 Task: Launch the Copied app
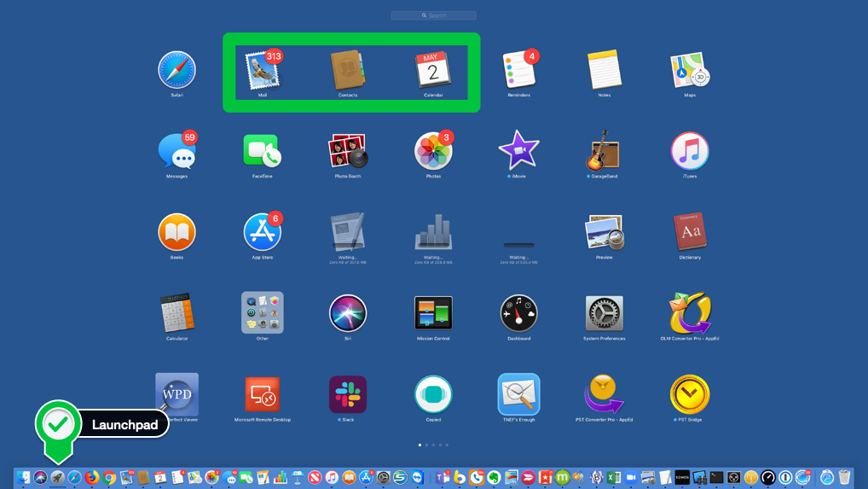pyautogui.click(x=433, y=394)
